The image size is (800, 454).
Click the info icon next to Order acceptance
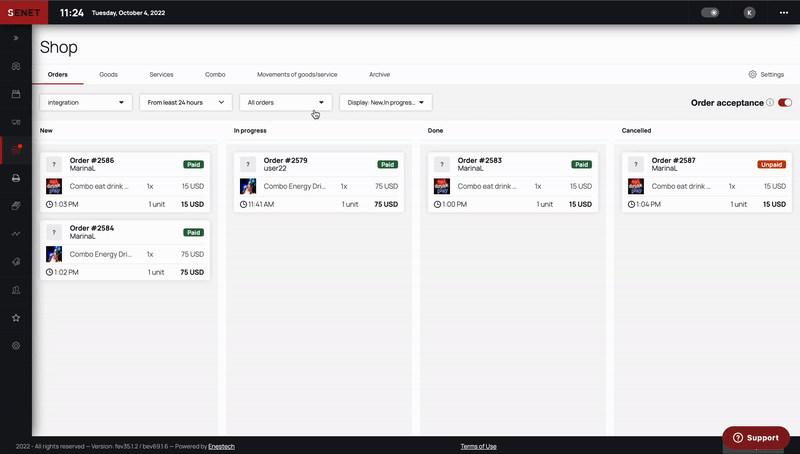(x=770, y=103)
